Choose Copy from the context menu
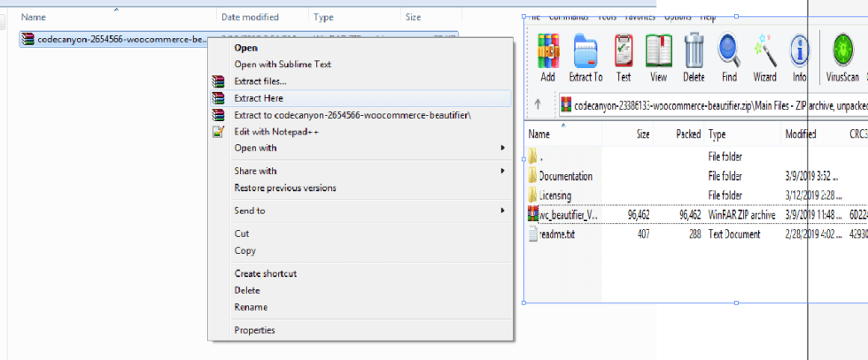This screenshot has height=360, width=868. click(244, 250)
